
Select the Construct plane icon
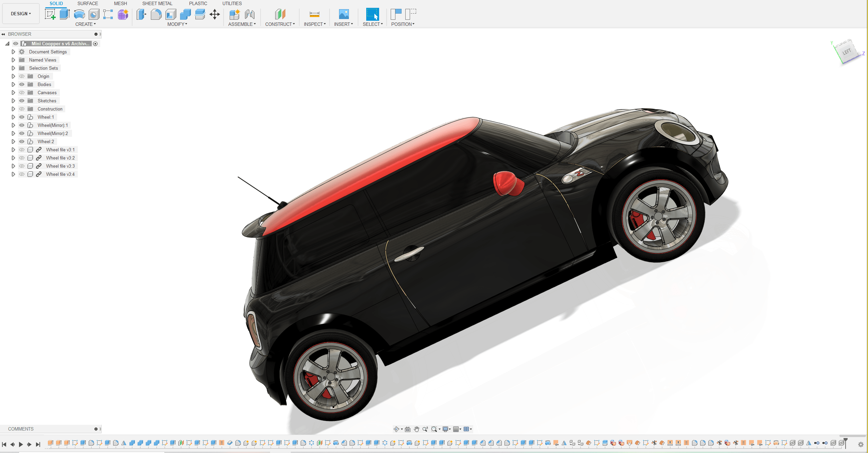pos(280,14)
